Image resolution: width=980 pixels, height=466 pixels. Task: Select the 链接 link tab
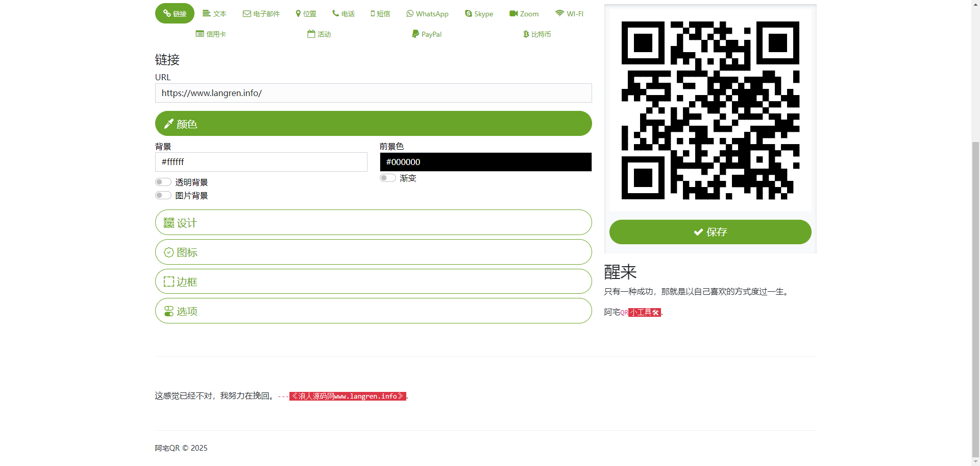[175, 14]
